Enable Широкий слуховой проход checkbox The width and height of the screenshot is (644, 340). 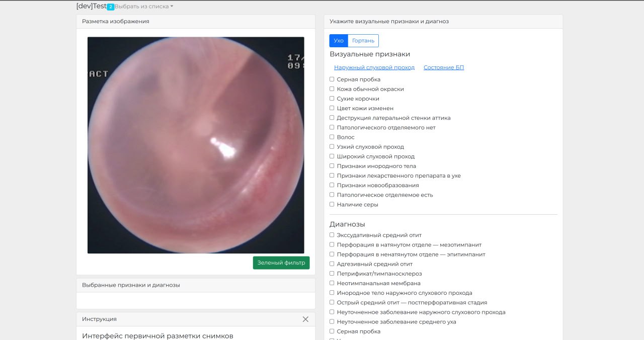point(332,156)
